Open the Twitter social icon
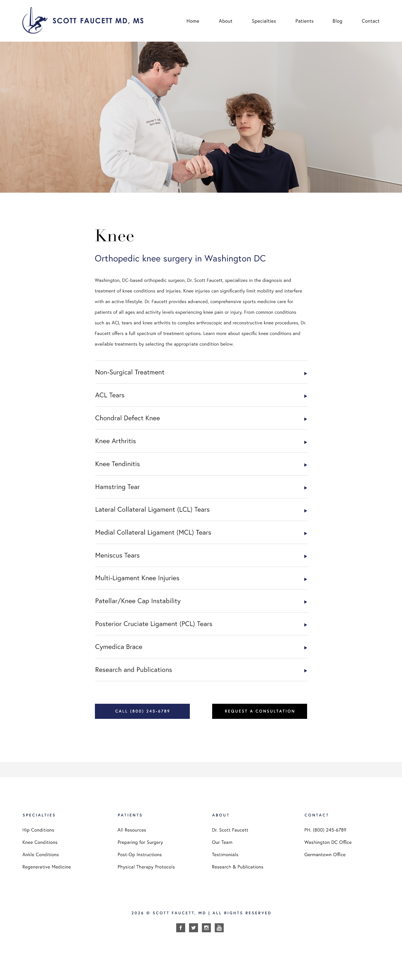Screen dimensions: 402x980 point(193,927)
